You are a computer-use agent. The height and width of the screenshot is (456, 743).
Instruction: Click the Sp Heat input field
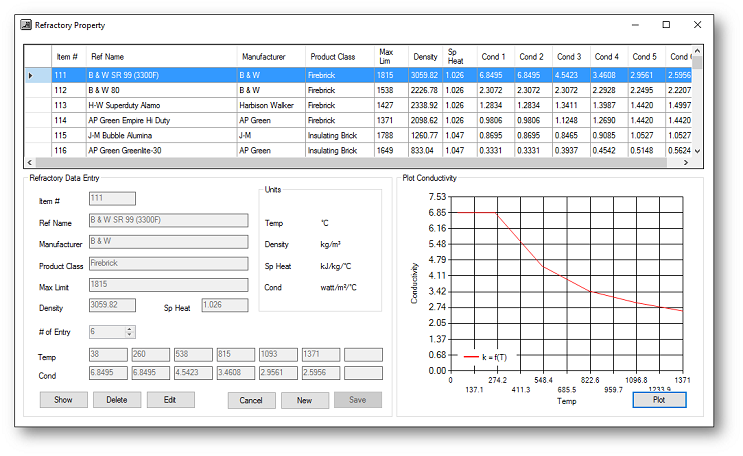click(x=225, y=305)
